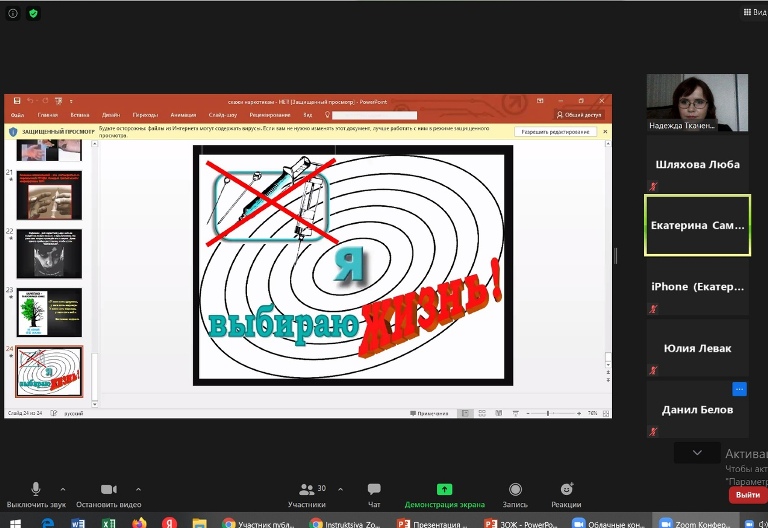
Task: Click blue more-options button on Данил Белов tile
Action: click(x=739, y=389)
